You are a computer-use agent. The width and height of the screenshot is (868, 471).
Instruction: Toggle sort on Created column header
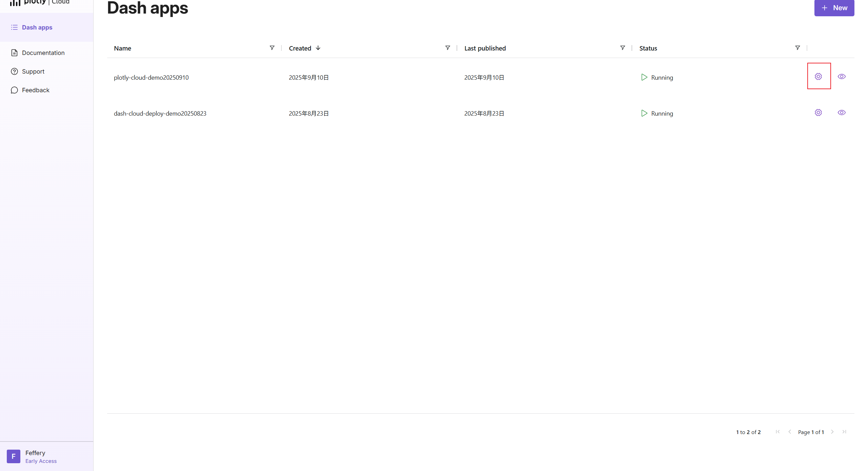click(x=300, y=48)
